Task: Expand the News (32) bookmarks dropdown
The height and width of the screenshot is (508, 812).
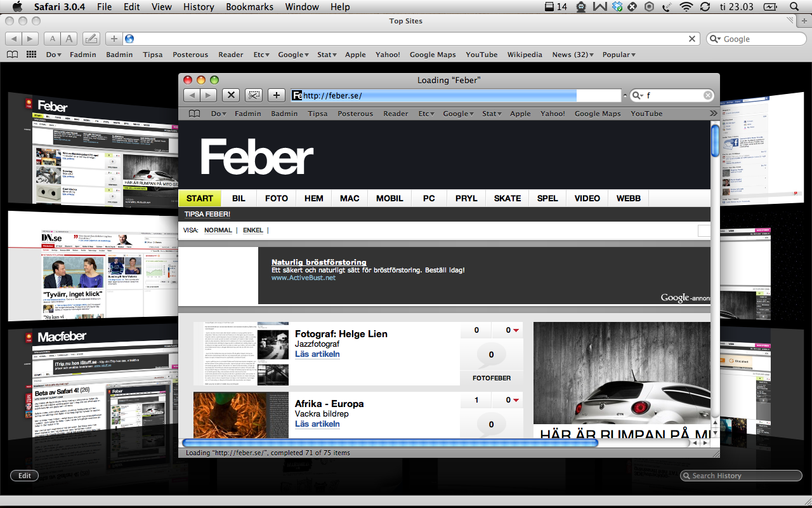Action: [571, 55]
